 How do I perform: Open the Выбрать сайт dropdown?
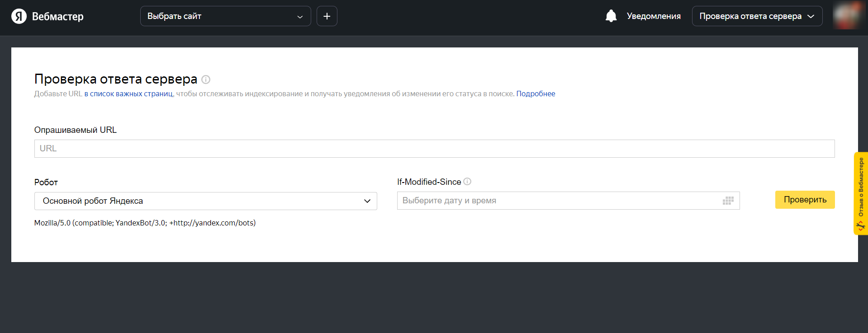click(x=225, y=16)
